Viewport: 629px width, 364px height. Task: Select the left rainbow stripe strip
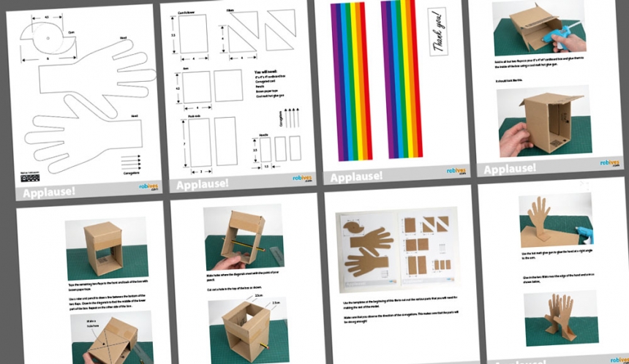point(352,80)
